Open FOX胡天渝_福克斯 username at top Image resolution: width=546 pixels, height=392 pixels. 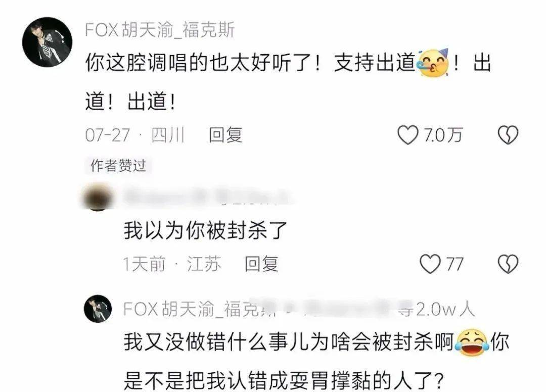160,30
